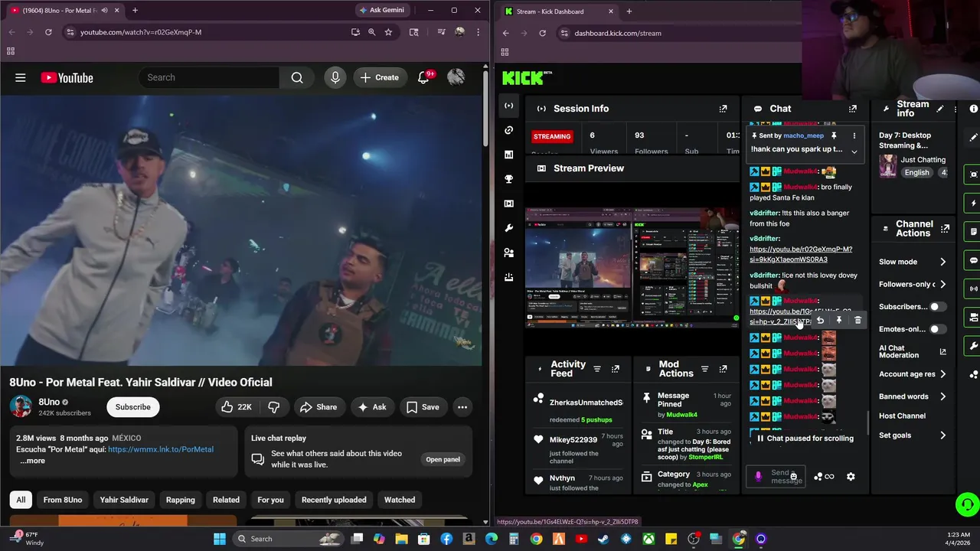The width and height of the screenshot is (980, 551).
Task: Resume chat via 'Chat paused for scrolling'
Action: (804, 439)
